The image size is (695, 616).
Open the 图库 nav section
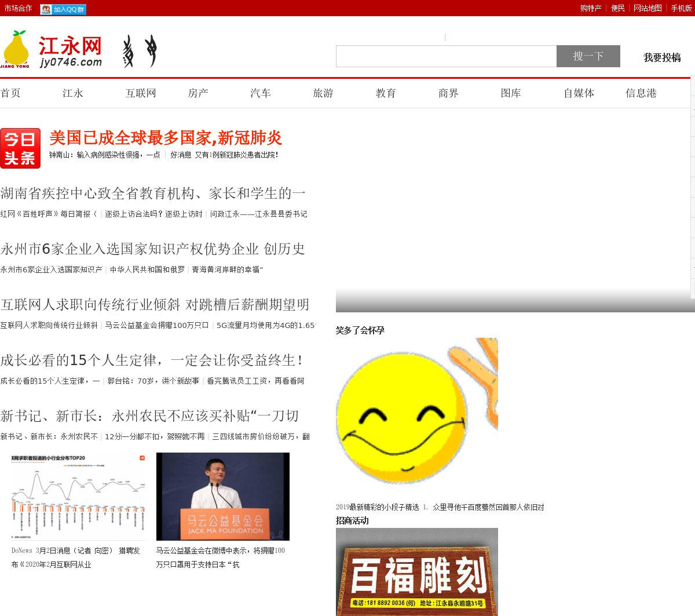[x=511, y=93]
